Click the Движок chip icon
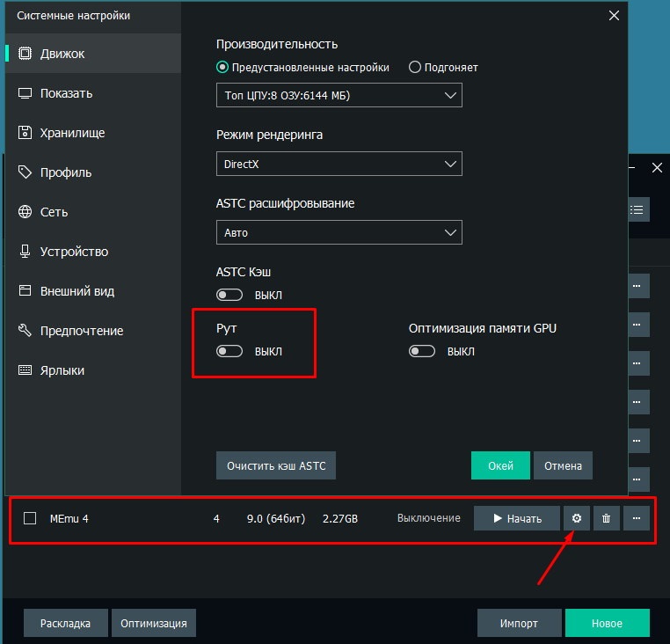The width and height of the screenshot is (670, 644). (25, 54)
